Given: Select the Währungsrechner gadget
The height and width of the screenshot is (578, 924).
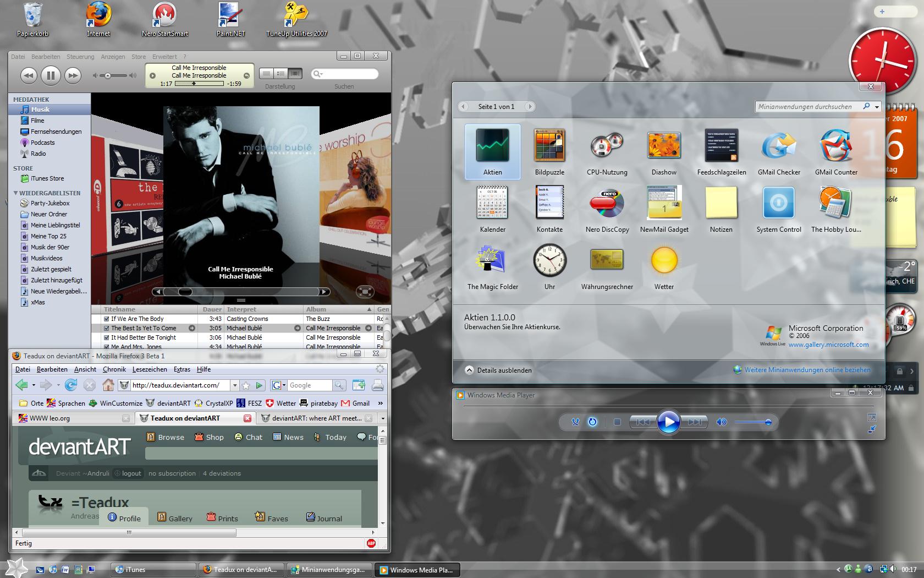Looking at the screenshot, I should [x=607, y=266].
